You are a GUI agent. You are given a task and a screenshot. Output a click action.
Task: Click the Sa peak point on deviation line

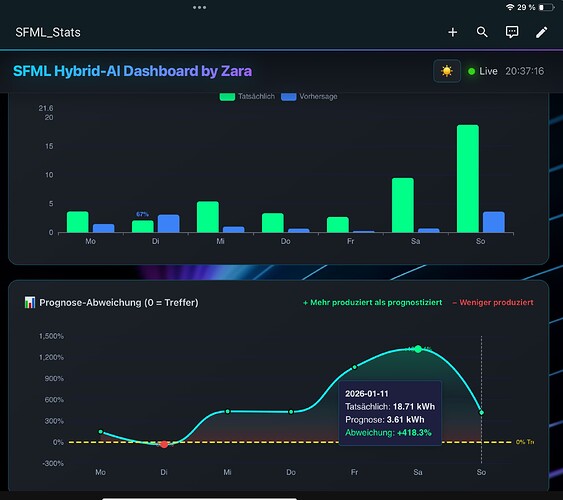point(418,349)
